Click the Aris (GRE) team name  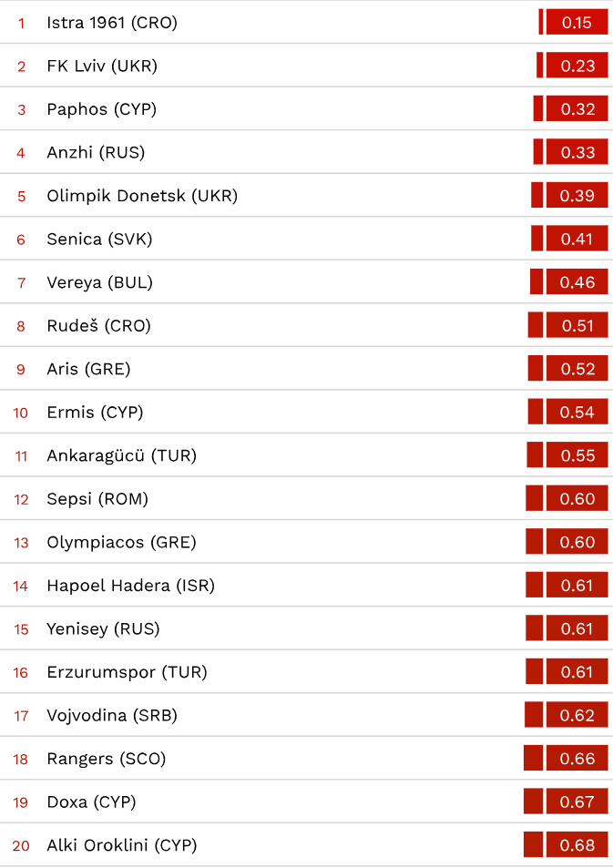88,369
